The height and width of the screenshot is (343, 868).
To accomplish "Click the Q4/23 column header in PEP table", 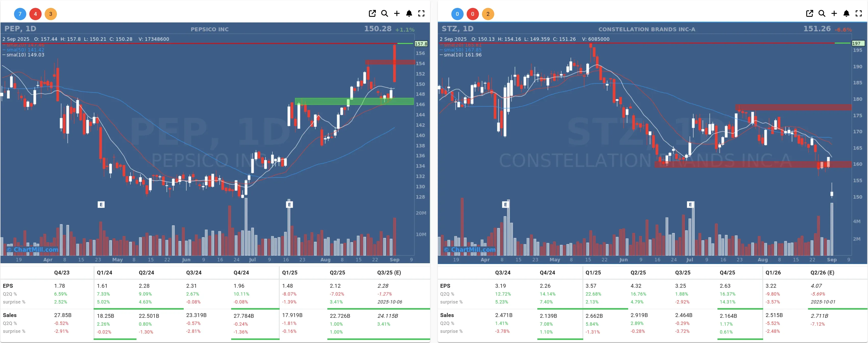I will pyautogui.click(x=62, y=273).
